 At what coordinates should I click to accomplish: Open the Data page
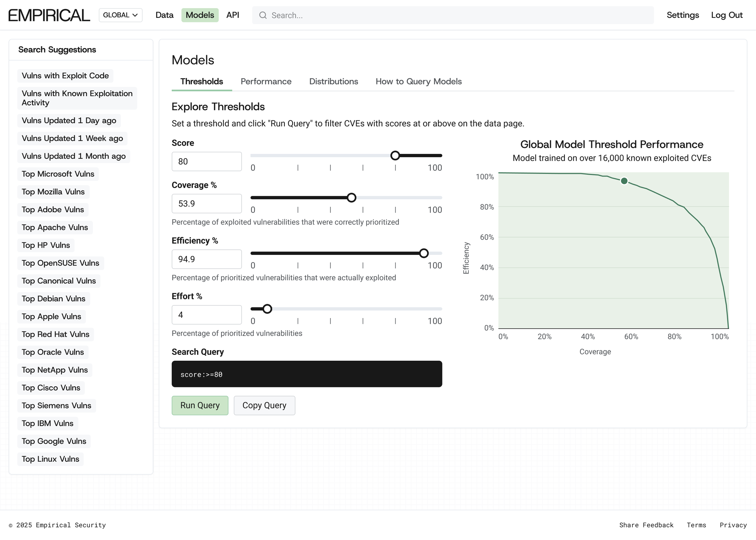[x=164, y=15]
